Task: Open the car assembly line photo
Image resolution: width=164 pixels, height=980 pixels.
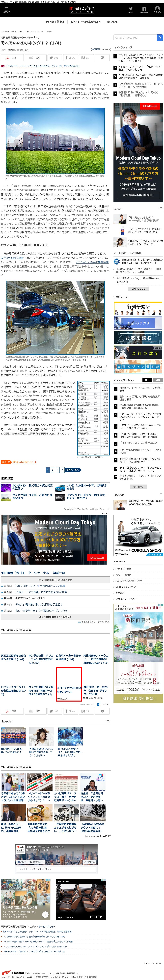Action: point(55,318)
